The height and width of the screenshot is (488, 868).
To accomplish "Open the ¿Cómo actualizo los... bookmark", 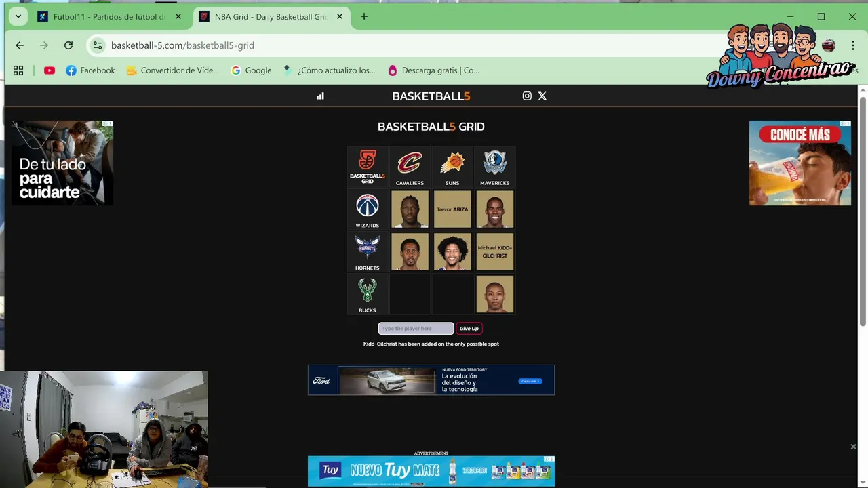I will tap(329, 70).
